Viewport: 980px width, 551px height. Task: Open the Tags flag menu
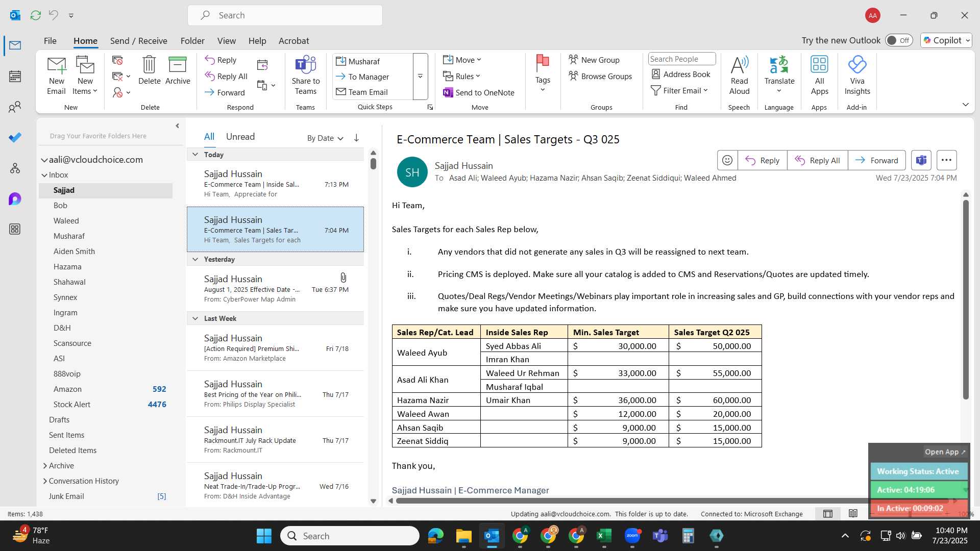click(x=543, y=74)
